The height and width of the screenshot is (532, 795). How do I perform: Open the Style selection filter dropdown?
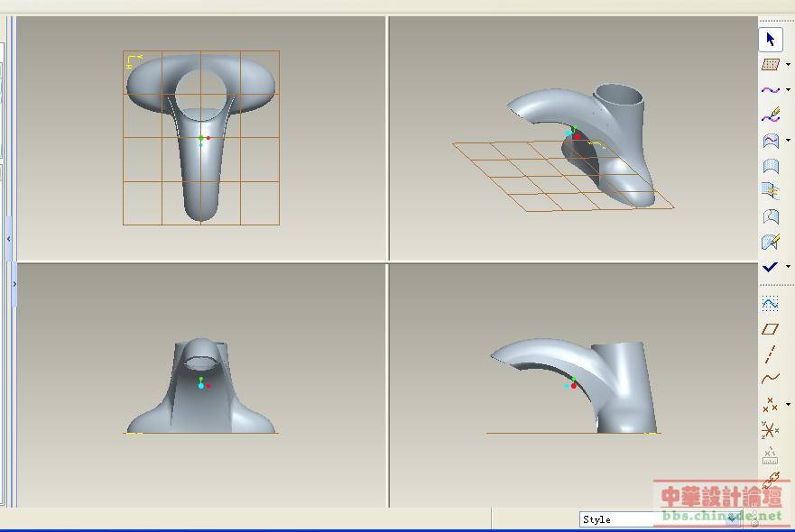pyautogui.click(x=733, y=519)
